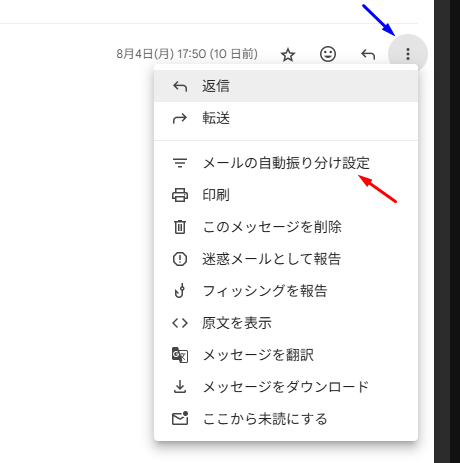
Task: Choose メッセージを翻訳
Action: pyautogui.click(x=286, y=355)
